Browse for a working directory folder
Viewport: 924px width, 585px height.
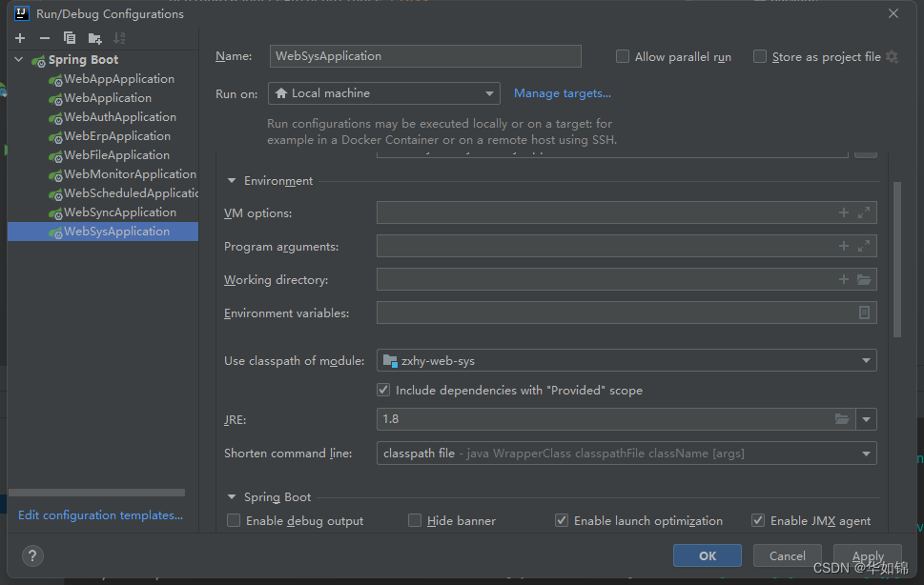[x=864, y=279]
